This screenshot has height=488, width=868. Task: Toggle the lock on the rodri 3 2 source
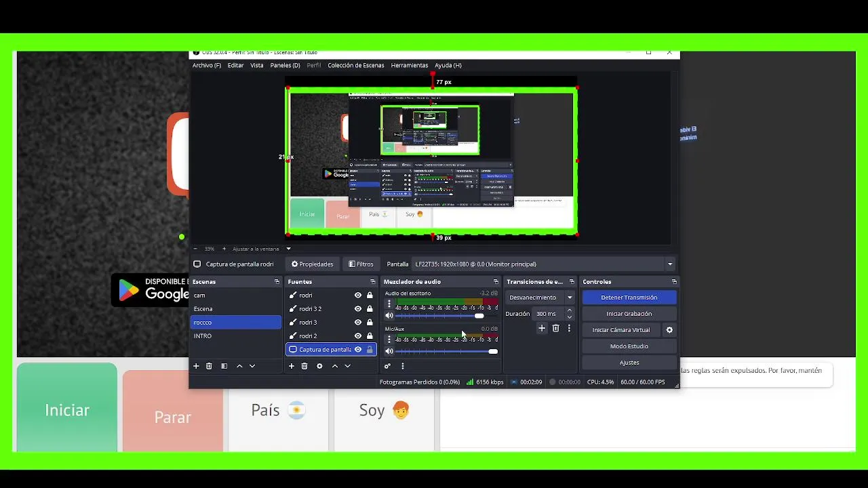click(x=370, y=309)
